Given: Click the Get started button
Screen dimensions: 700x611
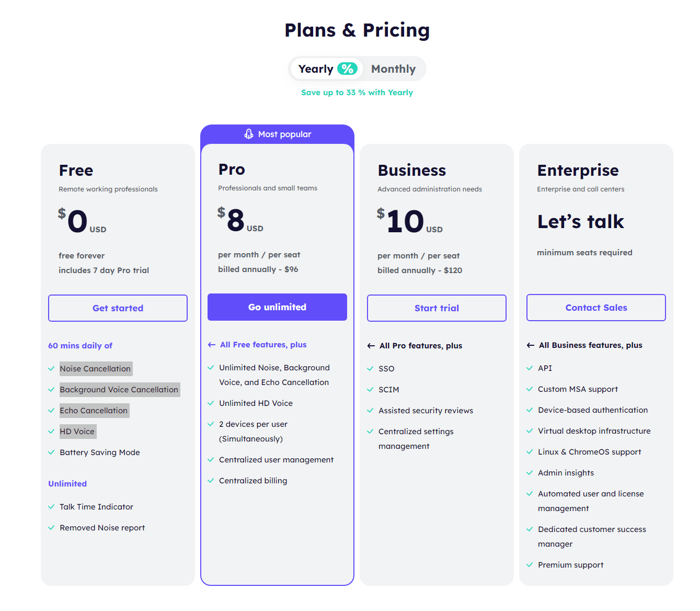Looking at the screenshot, I should click(x=118, y=308).
